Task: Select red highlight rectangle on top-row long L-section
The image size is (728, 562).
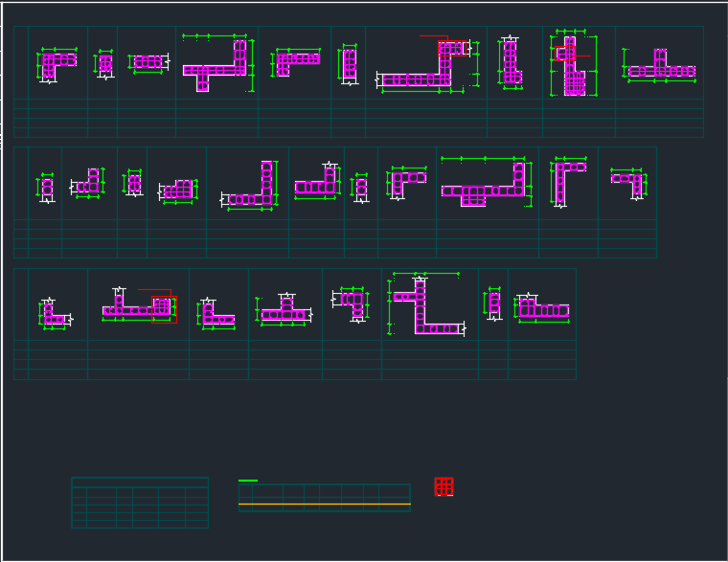Action: pyautogui.click(x=452, y=48)
